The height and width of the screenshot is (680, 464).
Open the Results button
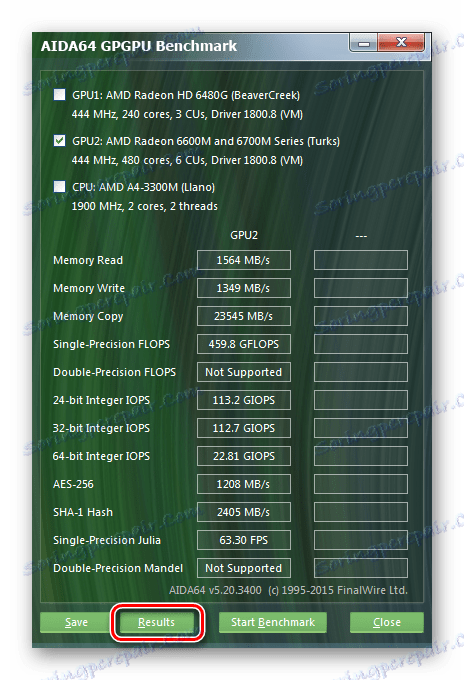[x=157, y=622]
